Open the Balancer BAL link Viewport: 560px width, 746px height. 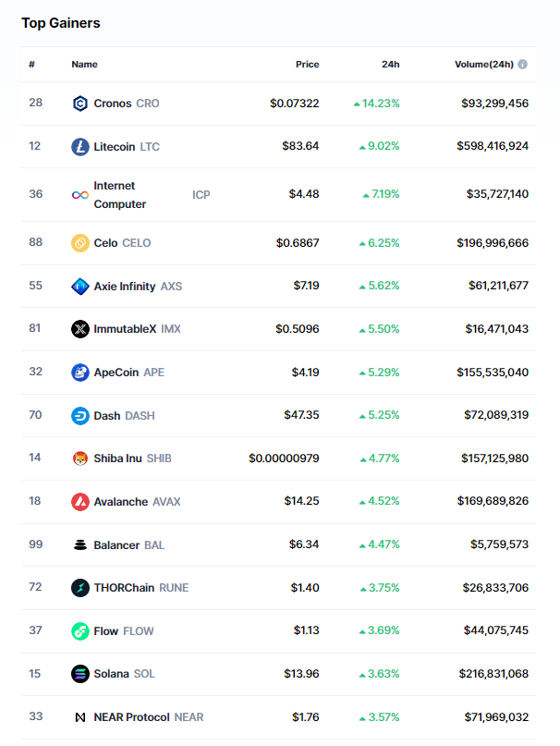tap(128, 545)
